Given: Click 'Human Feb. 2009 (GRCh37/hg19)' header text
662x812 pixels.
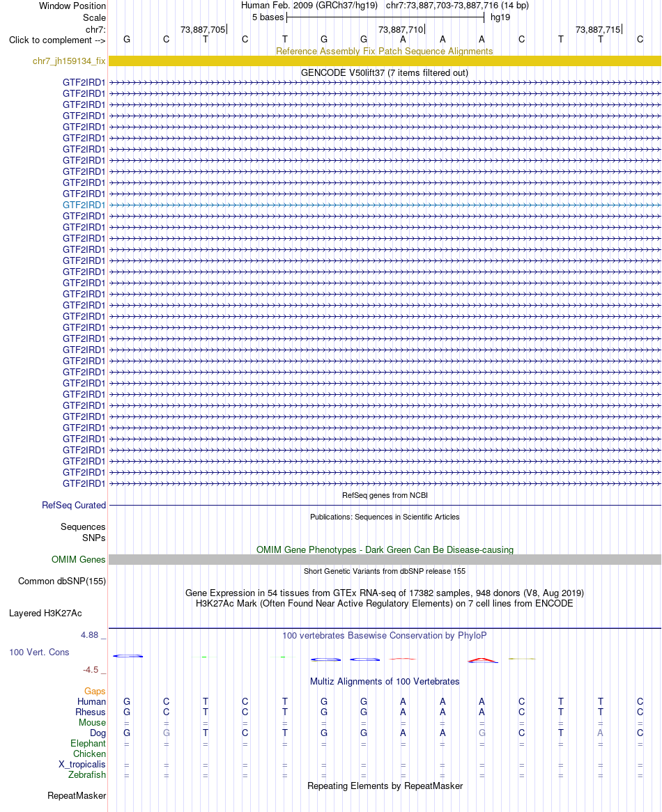Looking at the screenshot, I should coord(309,6).
